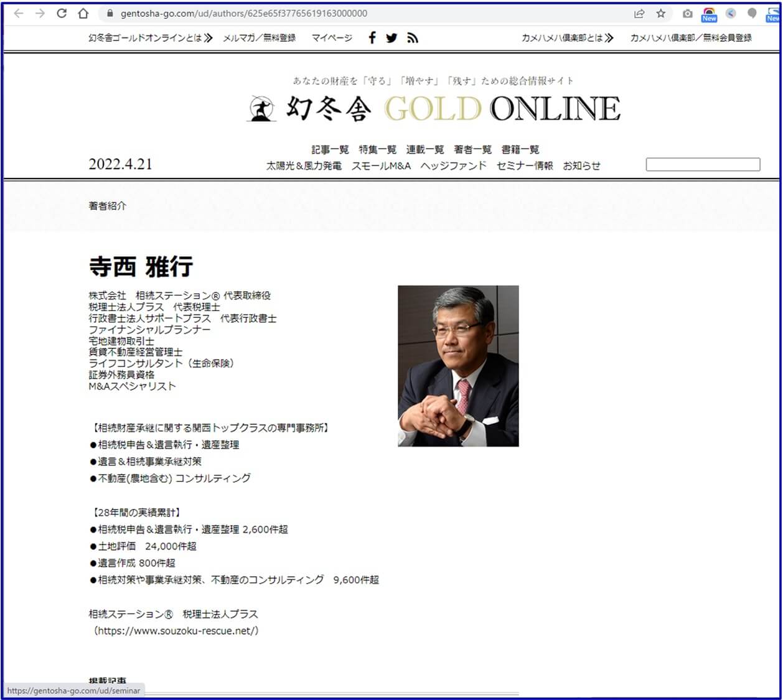Click the line 遺言＆相続事業承継対策
783x700 pixels.
coord(146,462)
